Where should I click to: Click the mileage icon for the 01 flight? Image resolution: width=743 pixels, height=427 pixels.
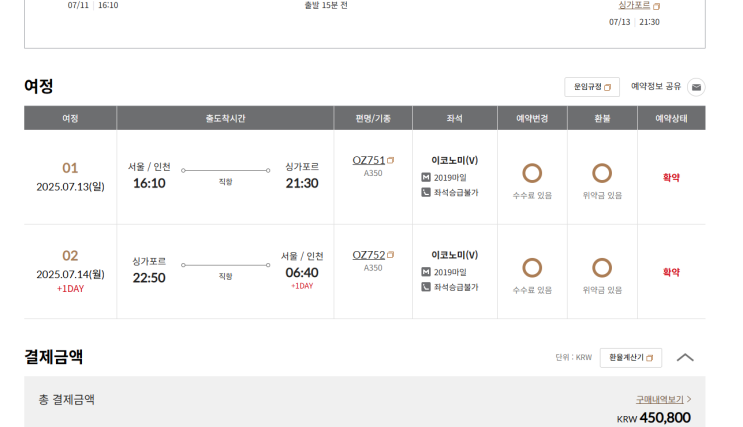pos(426,177)
